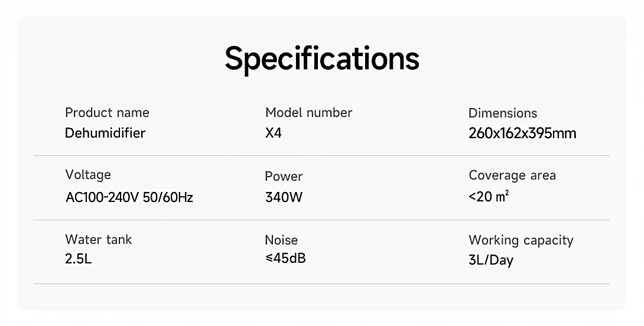Select the AC100-240V 50/60Hz value
This screenshot has height=326, width=644.
pyautogui.click(x=129, y=197)
